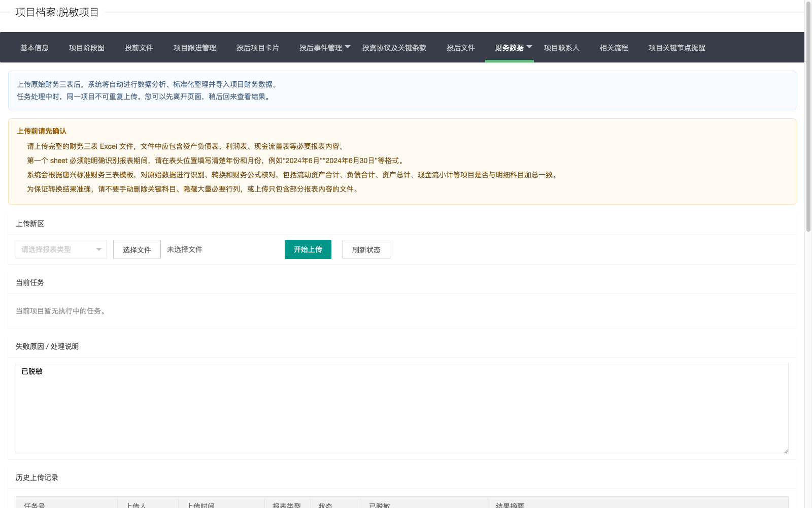
Task: Open the 项目关键节点提醒 tab
Action: coord(677,48)
